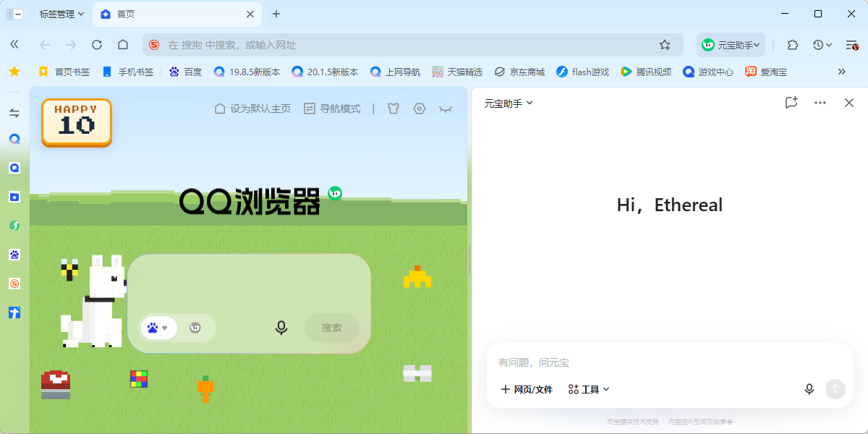Focus the 有问题，问元宝 input field

coord(669,362)
